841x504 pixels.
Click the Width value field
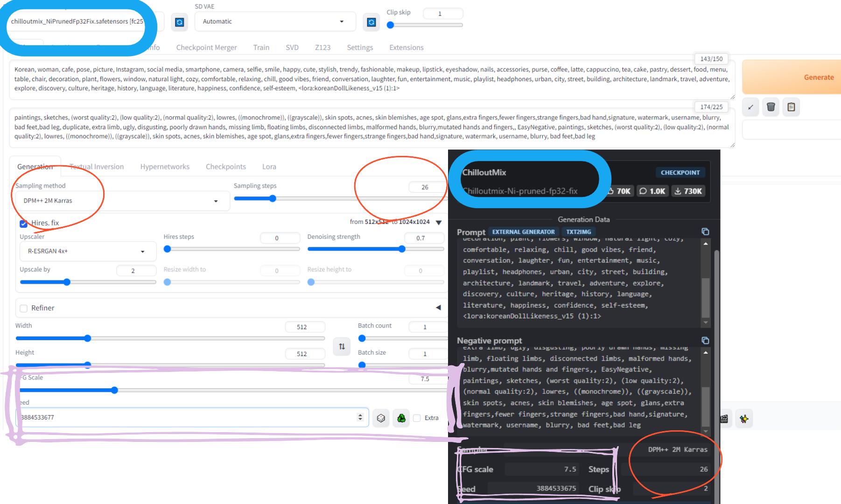pyautogui.click(x=305, y=327)
